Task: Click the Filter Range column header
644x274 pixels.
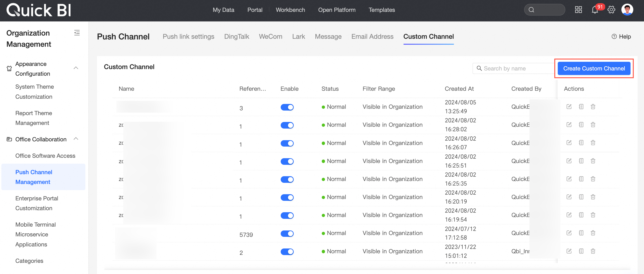Action: coord(379,89)
